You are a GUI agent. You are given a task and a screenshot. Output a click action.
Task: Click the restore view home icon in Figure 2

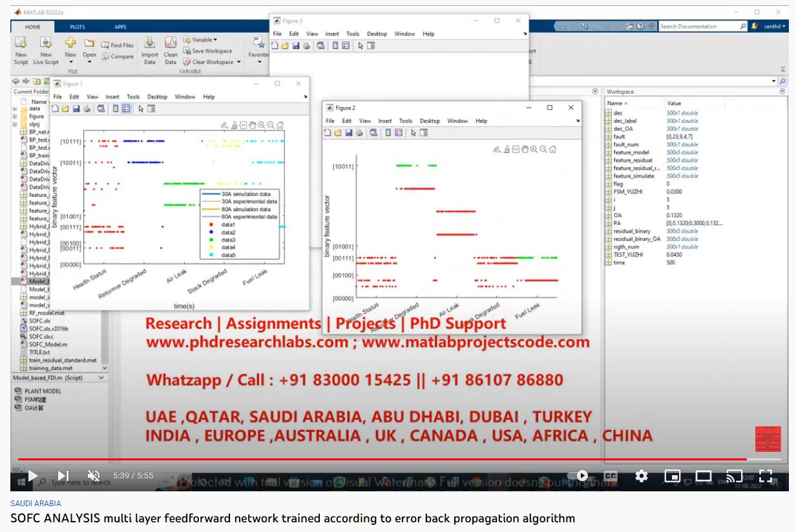point(552,149)
